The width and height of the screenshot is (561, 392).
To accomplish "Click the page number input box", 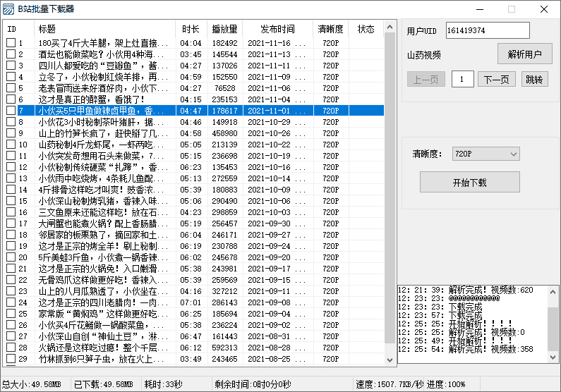I will pos(462,79).
